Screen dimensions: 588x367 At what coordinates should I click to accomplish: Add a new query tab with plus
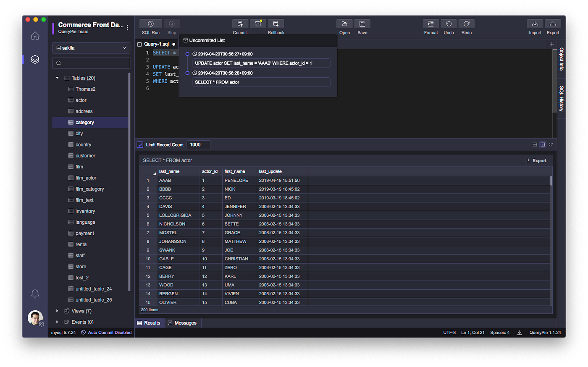click(552, 44)
